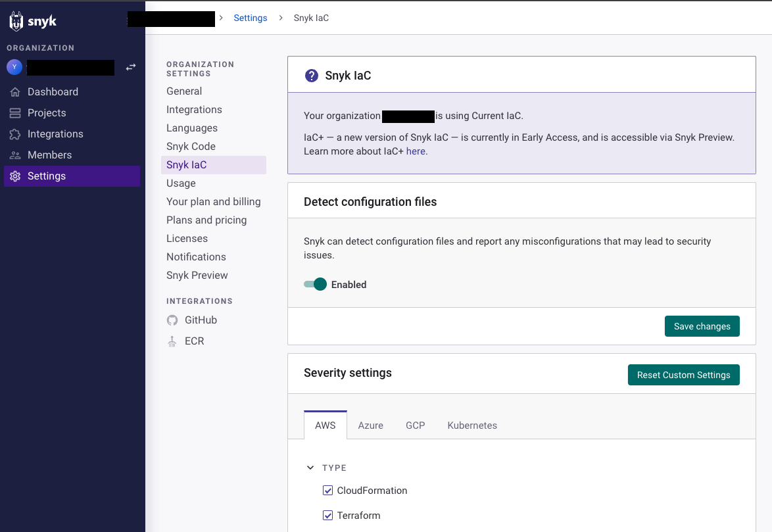The height and width of the screenshot is (532, 772).
Task: Open Plans and pricing page
Action: [x=206, y=220]
